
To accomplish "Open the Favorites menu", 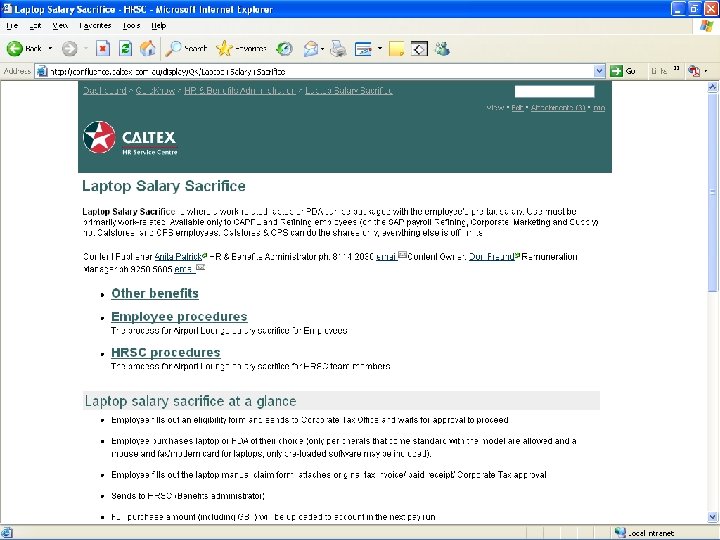I will pos(95,26).
